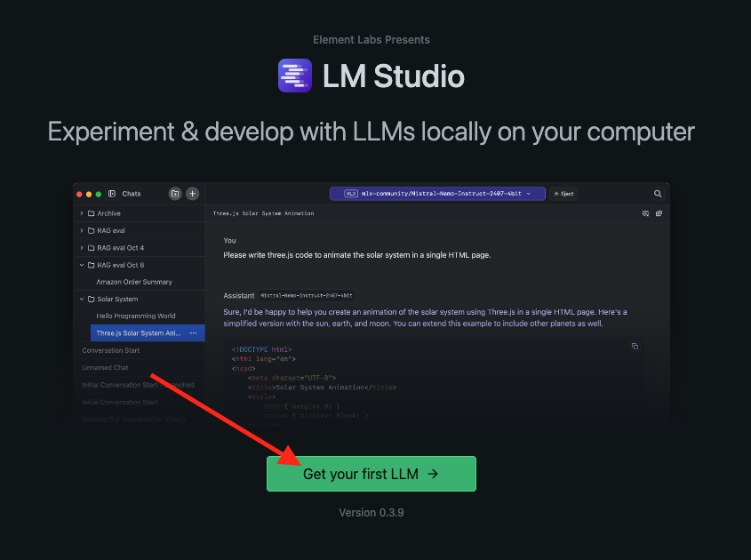This screenshot has height=560, width=751.
Task: Click the user message about three.js code
Action: click(x=356, y=255)
